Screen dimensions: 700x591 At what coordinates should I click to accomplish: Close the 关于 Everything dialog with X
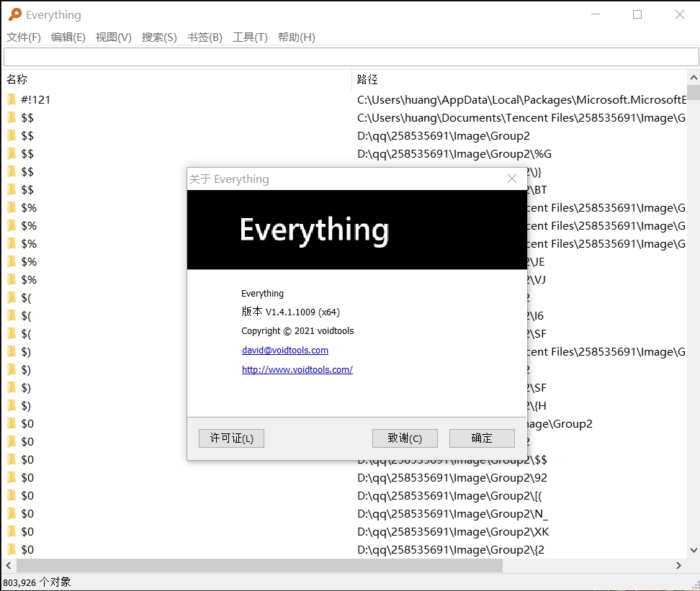tap(512, 179)
